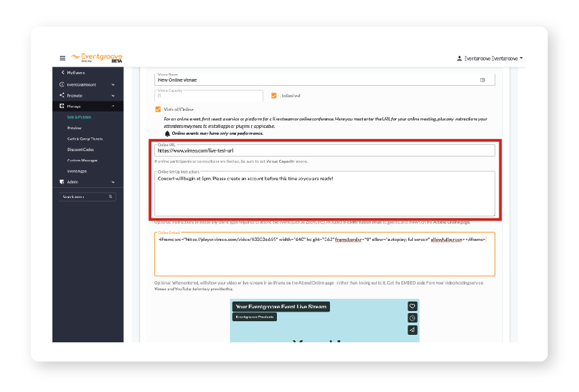
Task: Click the Eventgroove logo
Action: pyautogui.click(x=97, y=58)
